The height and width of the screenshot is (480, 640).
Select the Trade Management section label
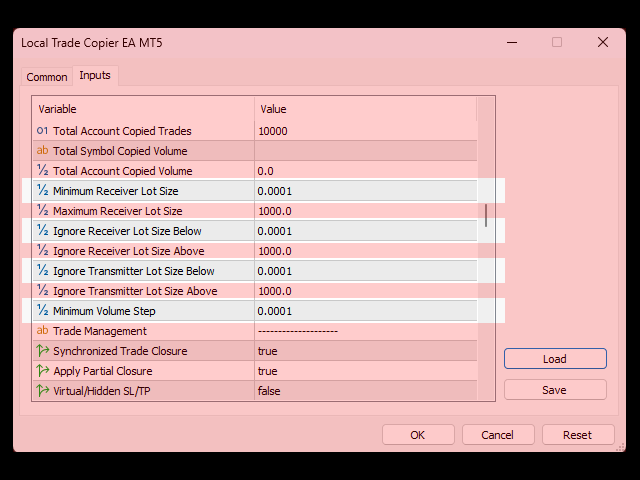pyautogui.click(x=100, y=331)
